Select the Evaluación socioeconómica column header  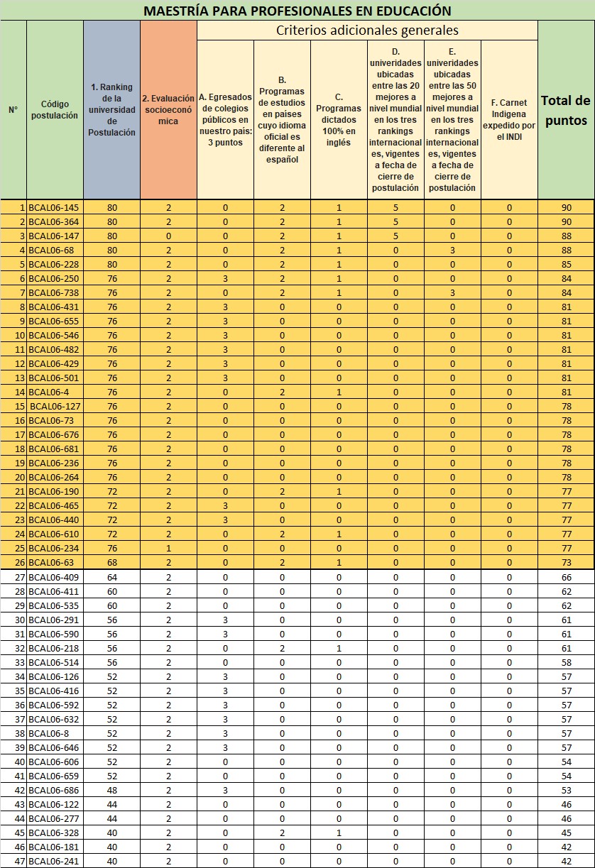[168, 109]
